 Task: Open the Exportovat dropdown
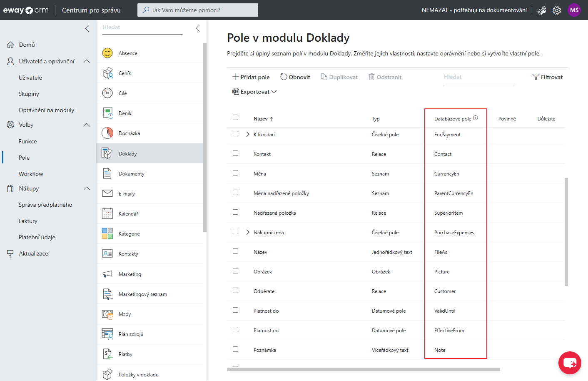pyautogui.click(x=254, y=91)
